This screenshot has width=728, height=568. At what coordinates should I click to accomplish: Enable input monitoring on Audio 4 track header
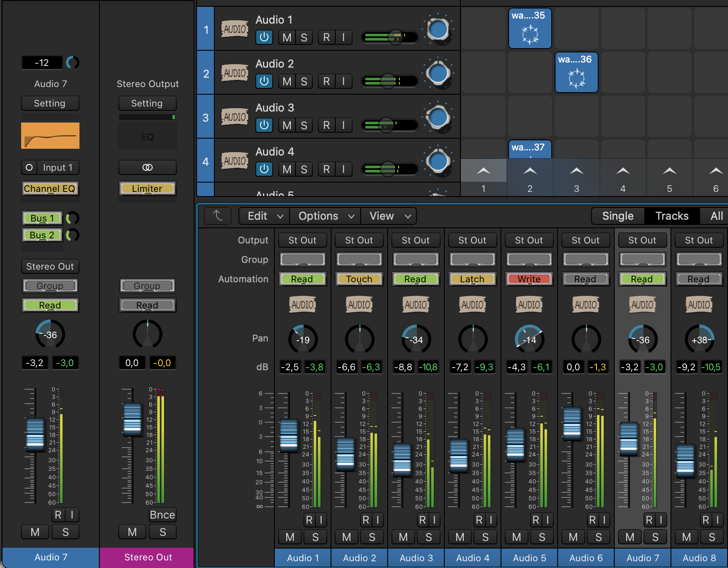click(x=343, y=169)
